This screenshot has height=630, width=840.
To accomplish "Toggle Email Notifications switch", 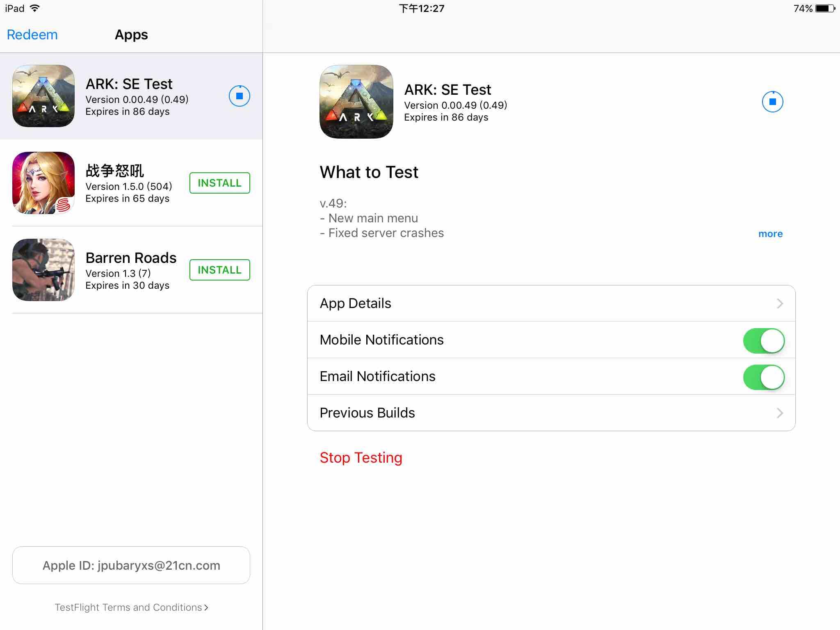I will pos(764,377).
